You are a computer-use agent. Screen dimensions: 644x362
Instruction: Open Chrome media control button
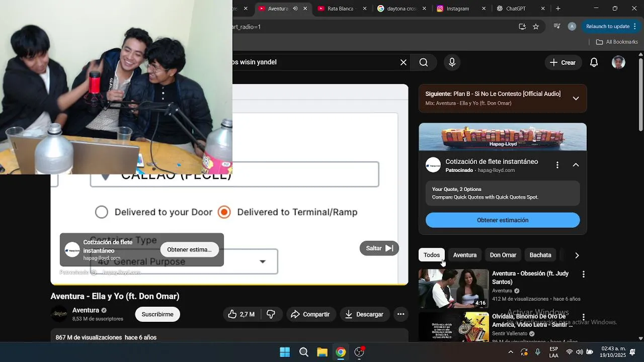coord(557,27)
